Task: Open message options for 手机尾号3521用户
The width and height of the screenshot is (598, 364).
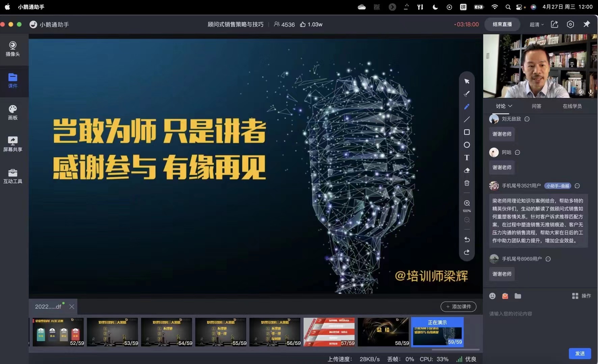Action: pos(577,186)
